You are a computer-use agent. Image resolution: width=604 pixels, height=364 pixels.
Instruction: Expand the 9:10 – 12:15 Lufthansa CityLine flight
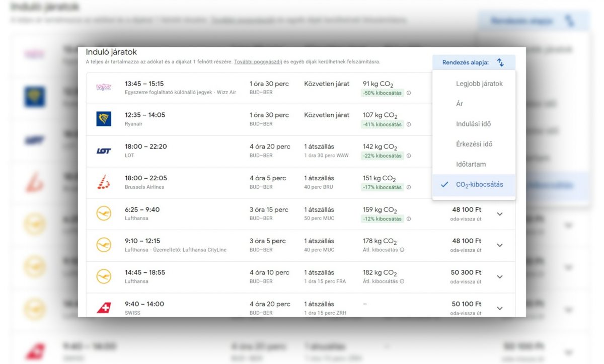(x=499, y=245)
